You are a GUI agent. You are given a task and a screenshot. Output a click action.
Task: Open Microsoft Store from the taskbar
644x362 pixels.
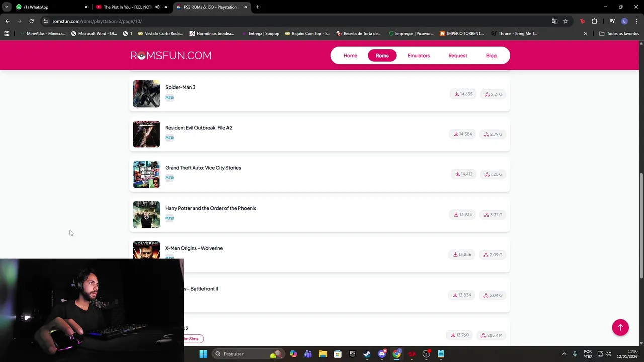[x=338, y=354]
